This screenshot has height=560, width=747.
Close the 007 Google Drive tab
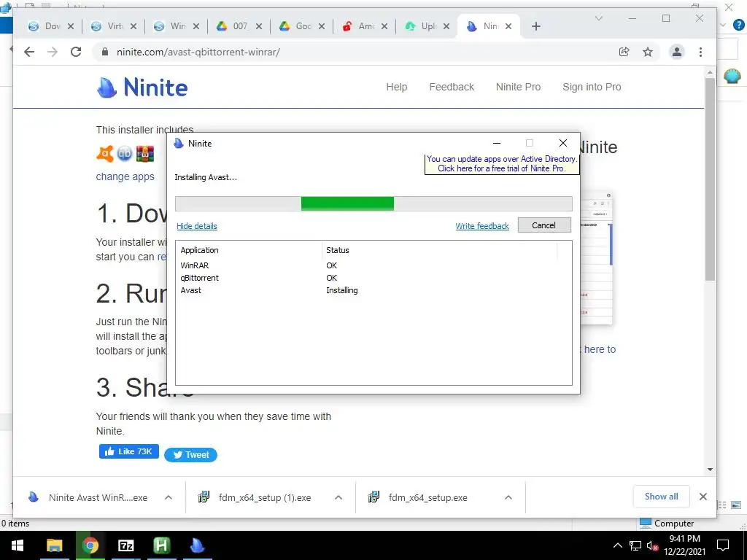[x=259, y=26]
